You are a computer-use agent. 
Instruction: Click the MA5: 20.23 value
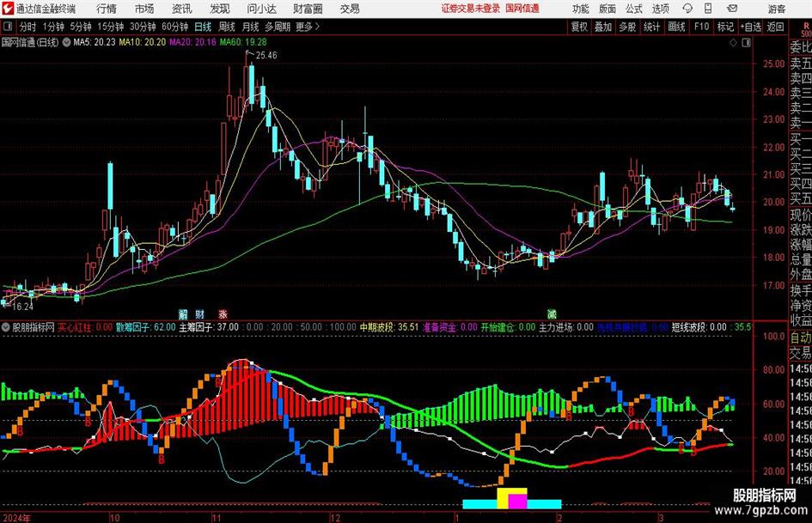tap(95, 42)
